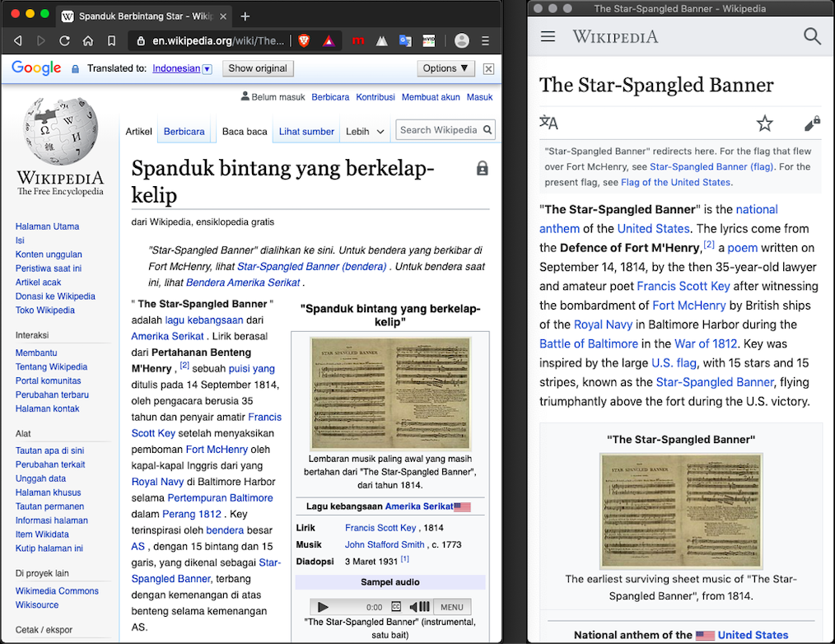
Task: Open the Item Wikidata link
Action: (42, 534)
